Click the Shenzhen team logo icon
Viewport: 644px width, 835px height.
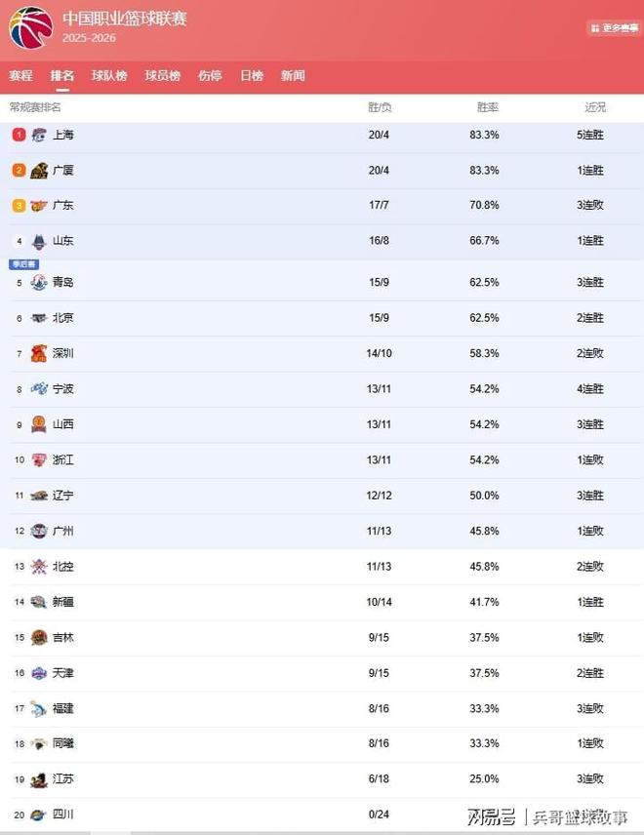[39, 353]
